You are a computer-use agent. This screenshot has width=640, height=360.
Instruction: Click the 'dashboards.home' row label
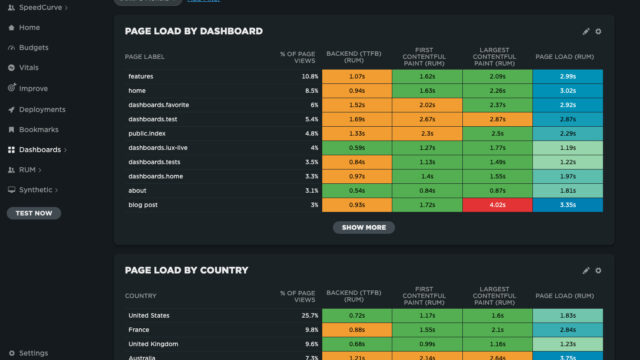pyautogui.click(x=156, y=176)
